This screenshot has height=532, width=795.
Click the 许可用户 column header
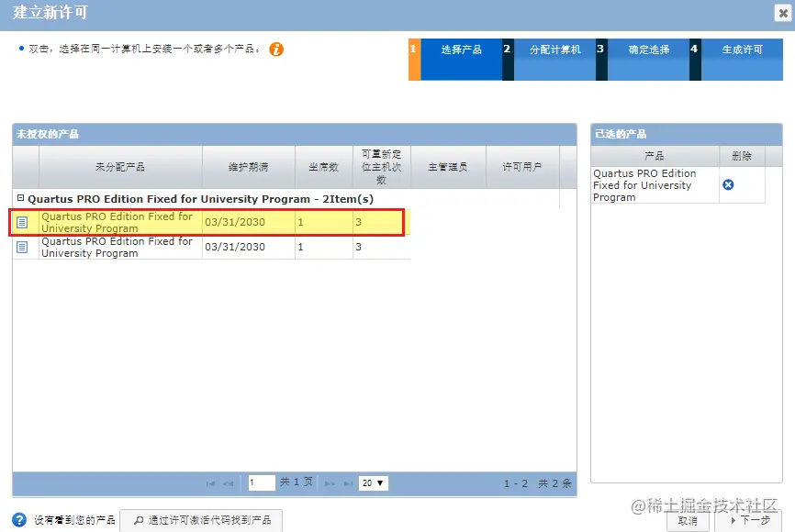point(522,167)
